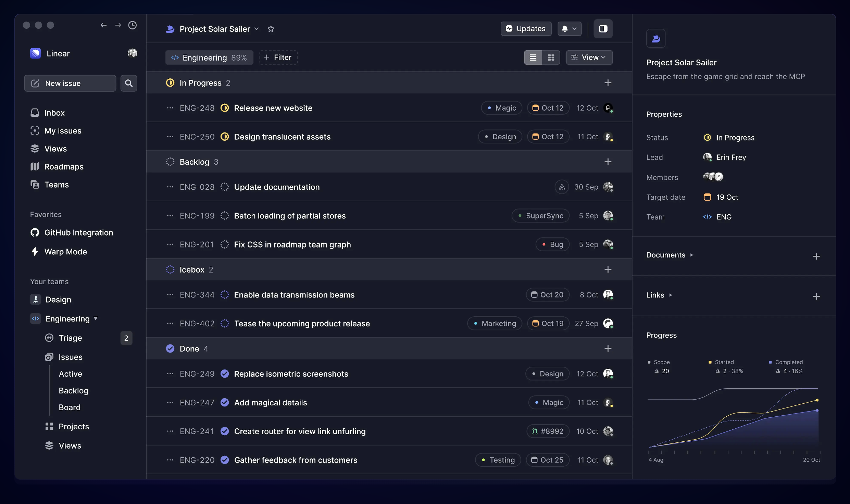This screenshot has width=850, height=504.
Task: Click the list view layout icon
Action: 533,57
